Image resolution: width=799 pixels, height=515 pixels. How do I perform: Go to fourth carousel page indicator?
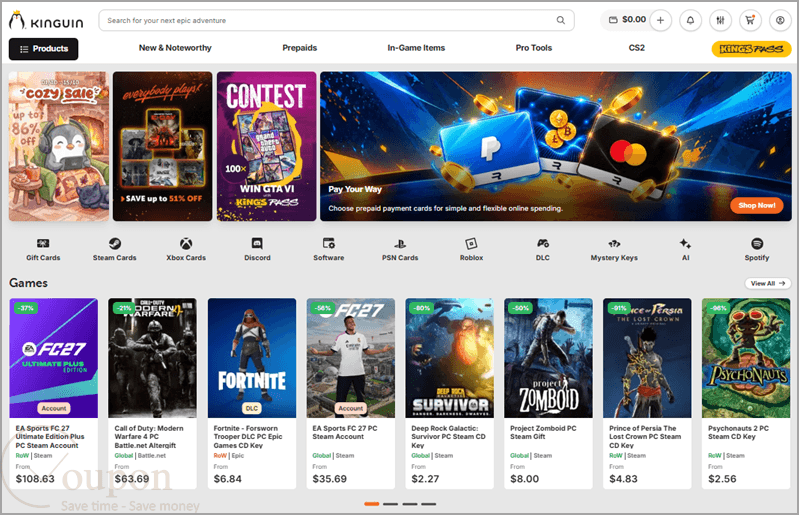tap(429, 504)
